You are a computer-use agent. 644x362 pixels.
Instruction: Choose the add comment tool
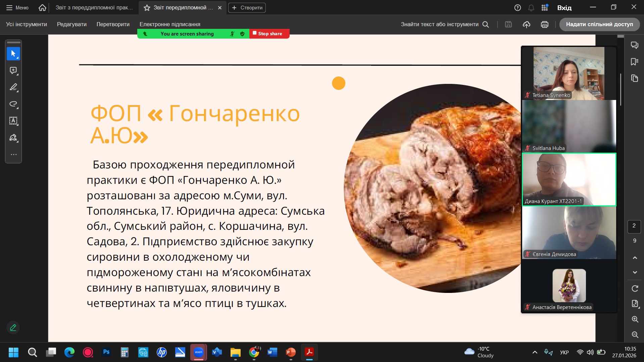(13, 70)
